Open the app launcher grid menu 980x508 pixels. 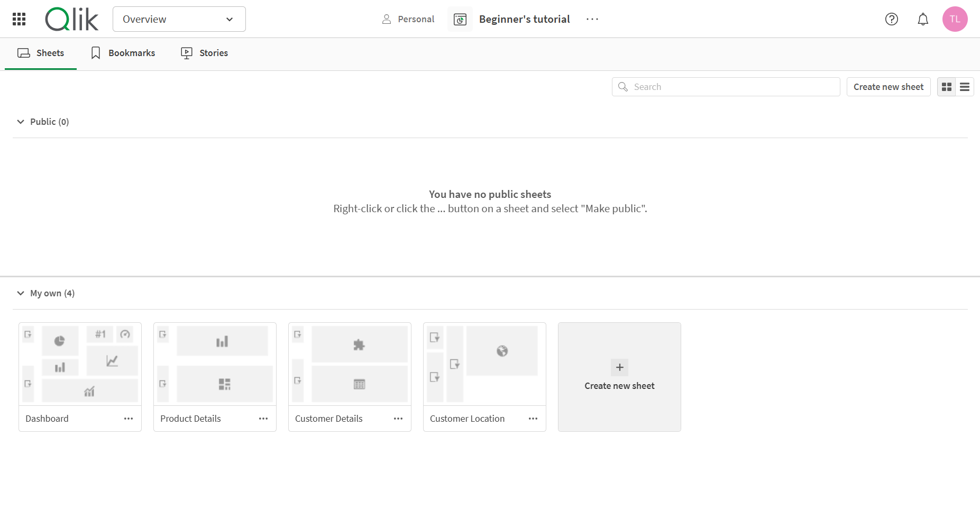coord(19,19)
